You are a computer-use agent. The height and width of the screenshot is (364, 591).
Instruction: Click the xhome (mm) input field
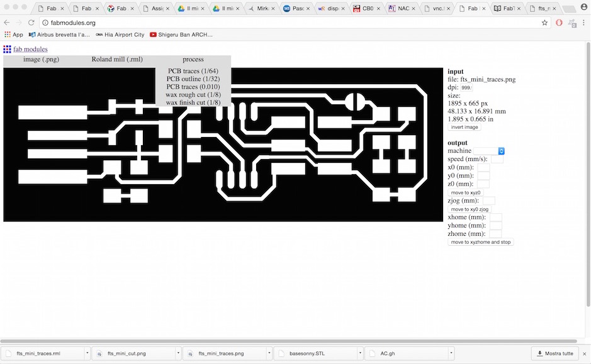(x=495, y=217)
